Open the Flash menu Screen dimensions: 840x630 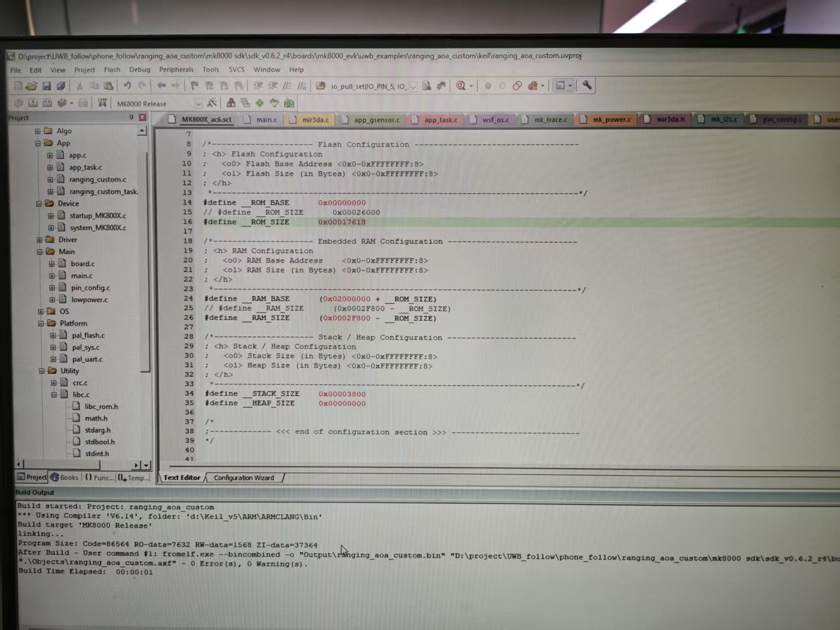(112, 70)
